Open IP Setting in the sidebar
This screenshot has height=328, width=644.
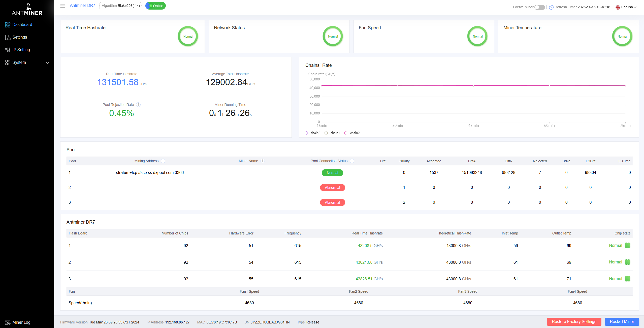pyautogui.click(x=21, y=50)
